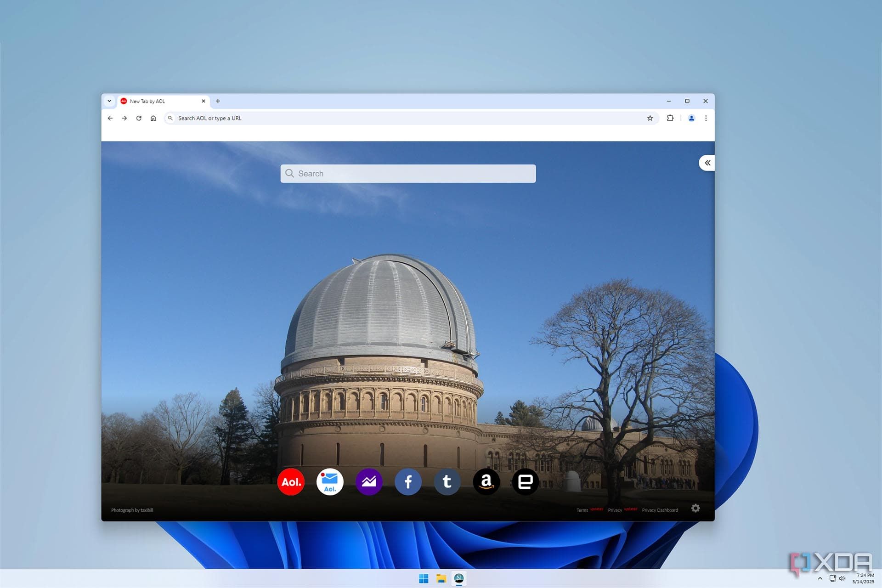
Task: Expand the browser tab strip
Action: (x=110, y=101)
